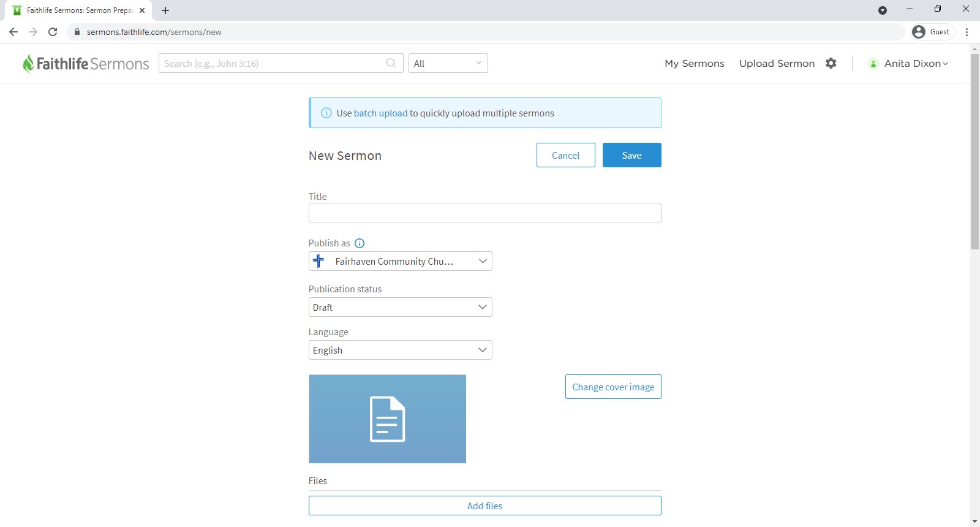Open the All search filter dropdown
Image resolution: width=980 pixels, height=527 pixels.
[x=448, y=63]
